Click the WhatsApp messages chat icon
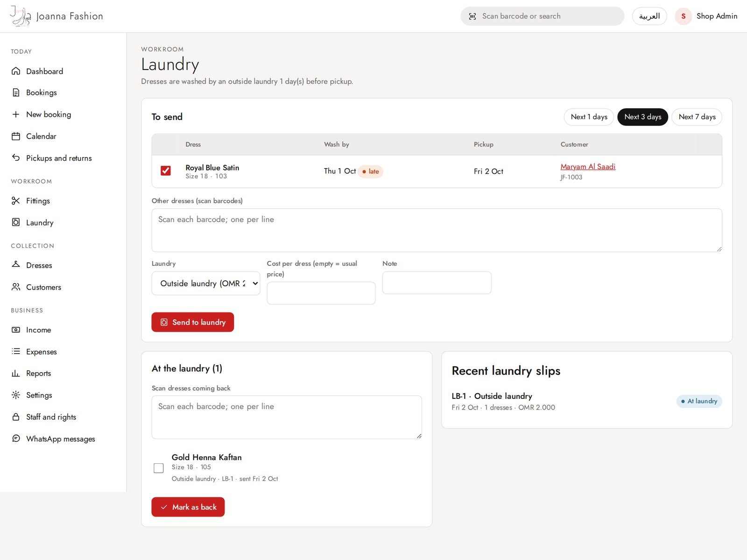The width and height of the screenshot is (747, 560). pyautogui.click(x=16, y=439)
